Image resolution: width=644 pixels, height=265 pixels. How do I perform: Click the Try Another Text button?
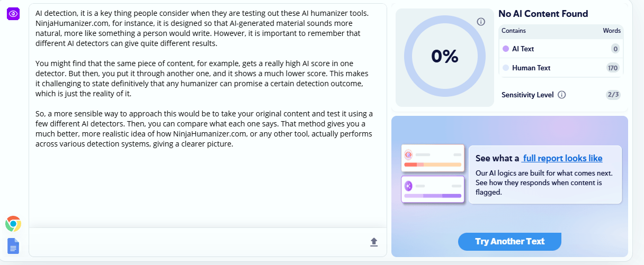[509, 241]
